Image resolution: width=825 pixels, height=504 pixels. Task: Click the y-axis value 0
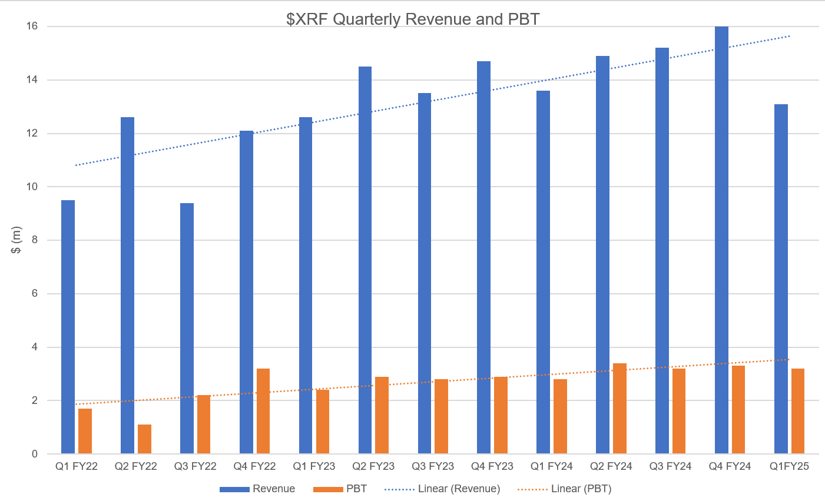(35, 454)
